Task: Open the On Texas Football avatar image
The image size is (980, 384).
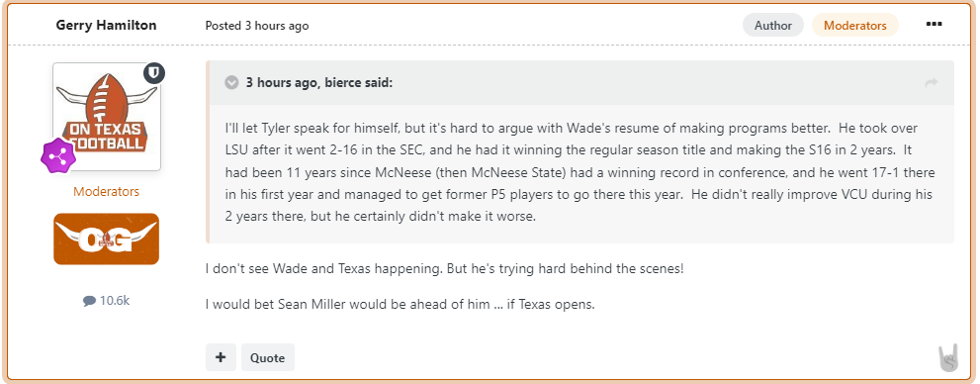Action: pos(106,117)
